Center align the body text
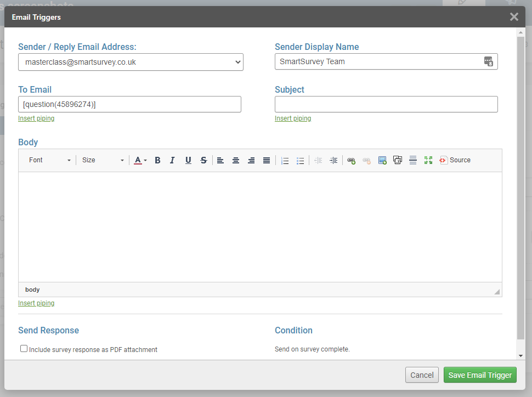532x397 pixels. 236,160
